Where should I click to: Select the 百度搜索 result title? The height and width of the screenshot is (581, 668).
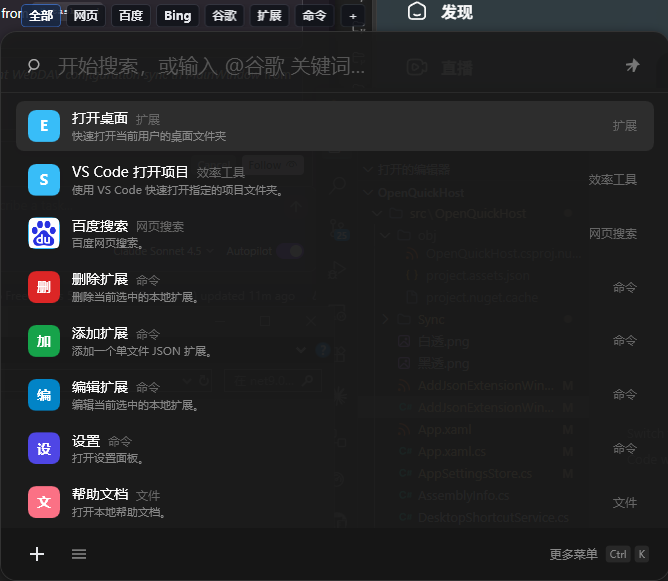click(x=100, y=226)
